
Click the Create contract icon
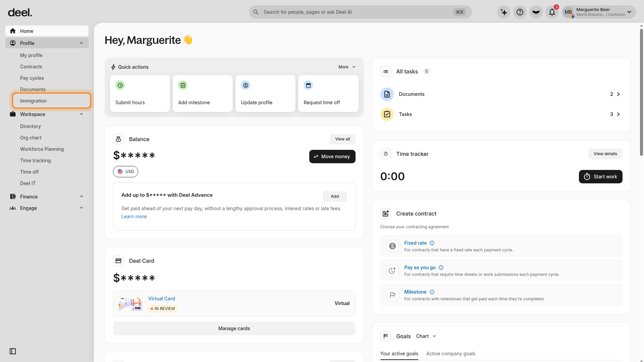[386, 214]
